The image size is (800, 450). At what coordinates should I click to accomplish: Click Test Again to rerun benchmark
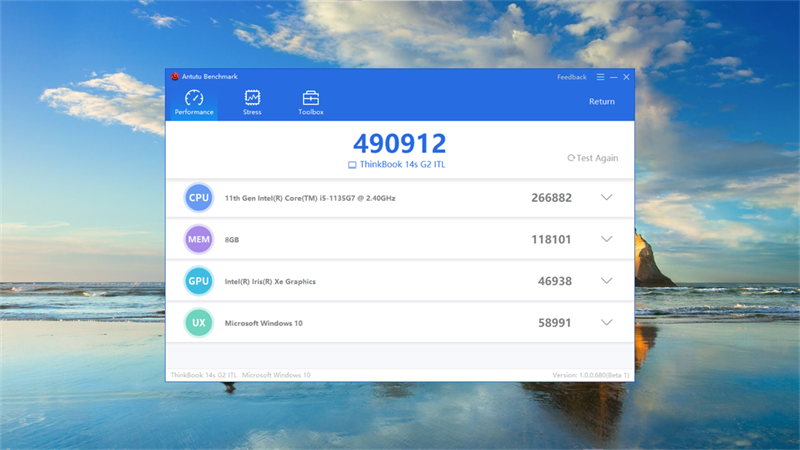coord(593,158)
